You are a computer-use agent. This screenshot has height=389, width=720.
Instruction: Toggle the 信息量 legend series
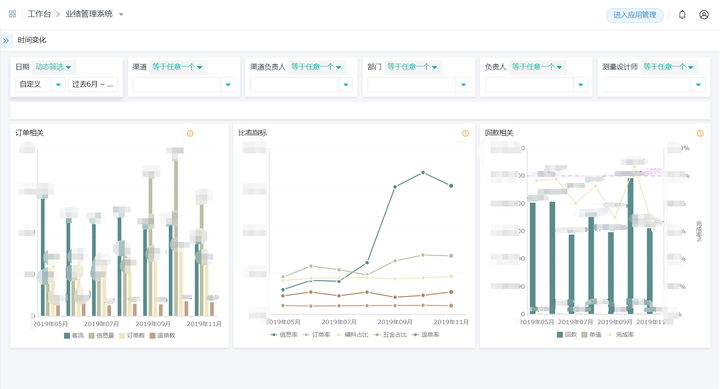coord(101,336)
